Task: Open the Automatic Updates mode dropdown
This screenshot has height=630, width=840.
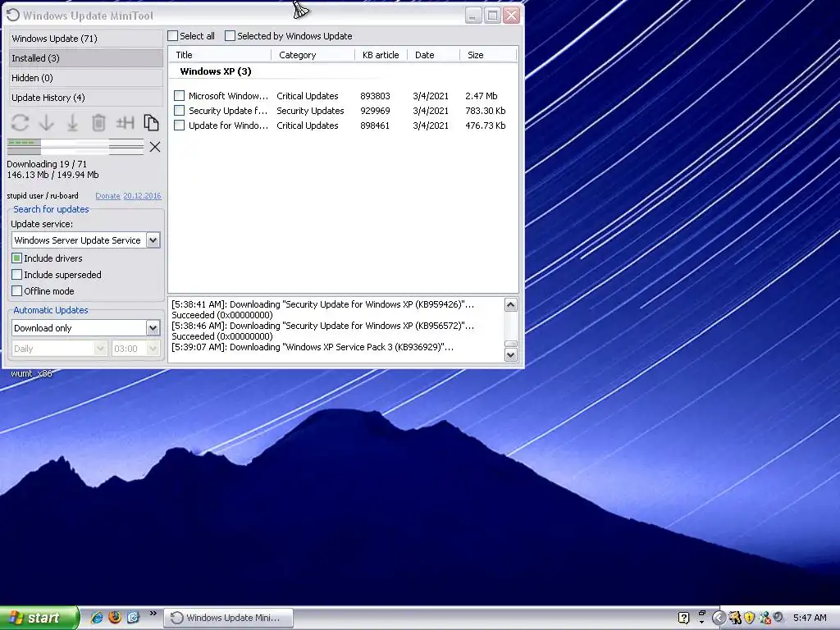Action: point(153,328)
